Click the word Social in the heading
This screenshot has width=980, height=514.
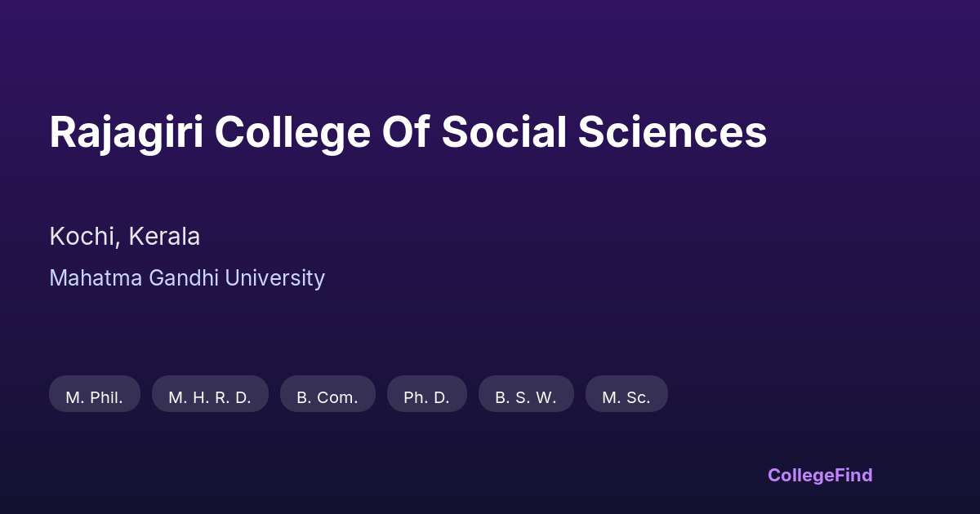pos(504,132)
